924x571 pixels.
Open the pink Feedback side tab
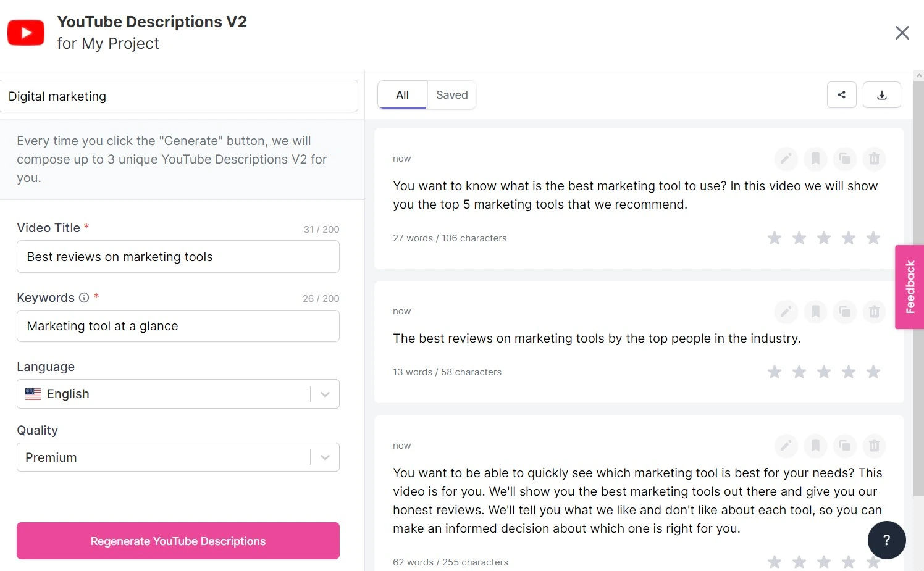910,287
